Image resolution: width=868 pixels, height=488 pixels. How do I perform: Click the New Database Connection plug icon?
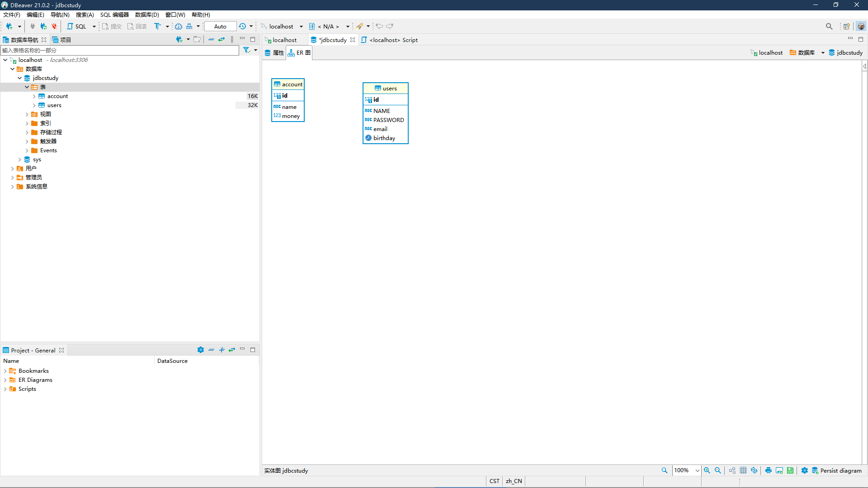[9, 26]
